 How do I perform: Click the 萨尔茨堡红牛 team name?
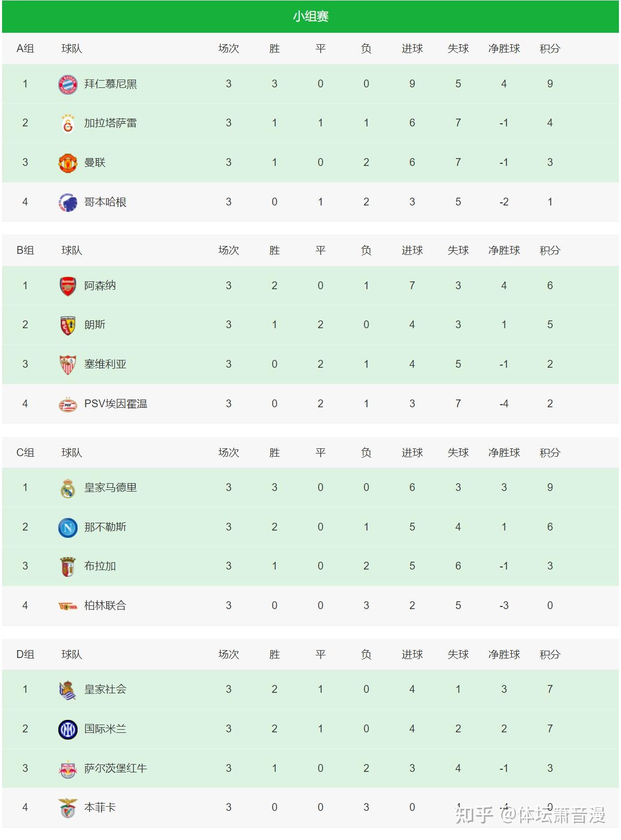coord(116,768)
